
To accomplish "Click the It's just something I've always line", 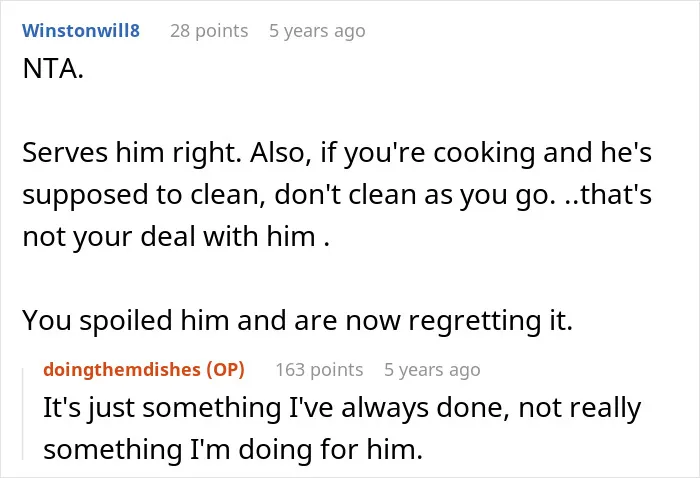I will [342, 408].
